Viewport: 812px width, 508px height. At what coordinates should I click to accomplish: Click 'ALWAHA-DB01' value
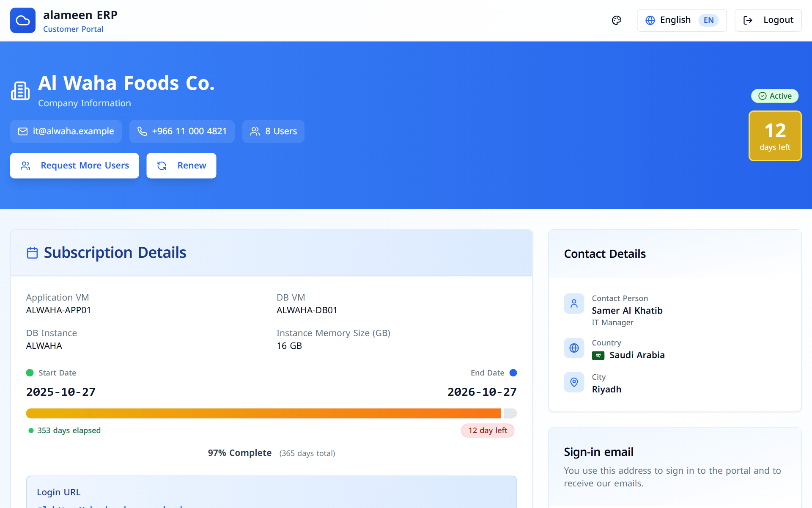[x=307, y=310]
